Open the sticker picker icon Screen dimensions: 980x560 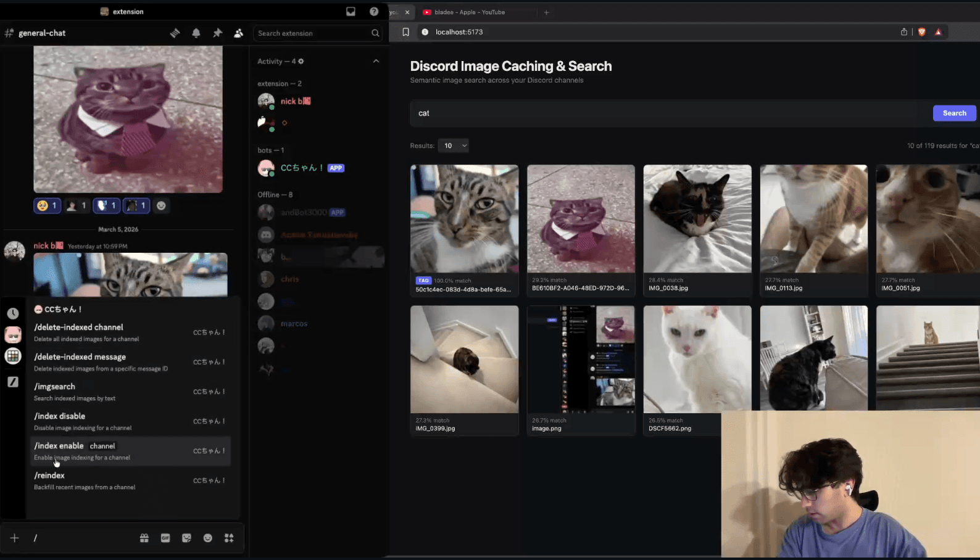tap(186, 538)
